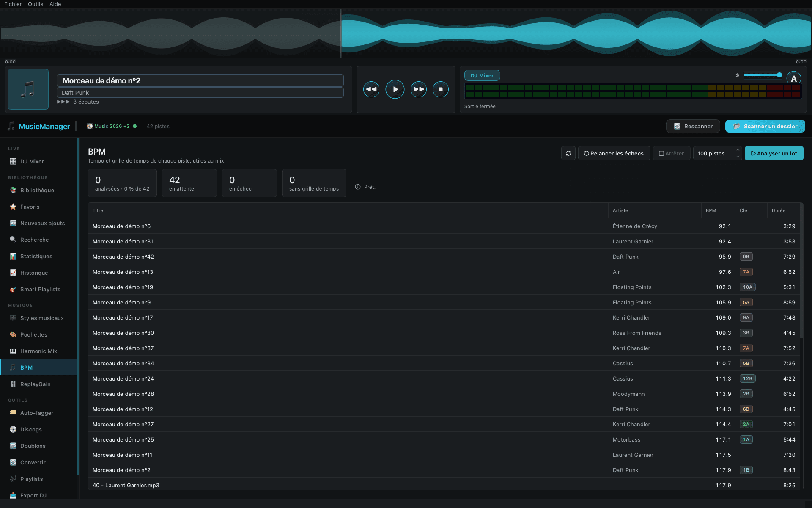Select the DJ Mixer tab in the output panel
Screen dimensions: 812x508
click(482, 75)
